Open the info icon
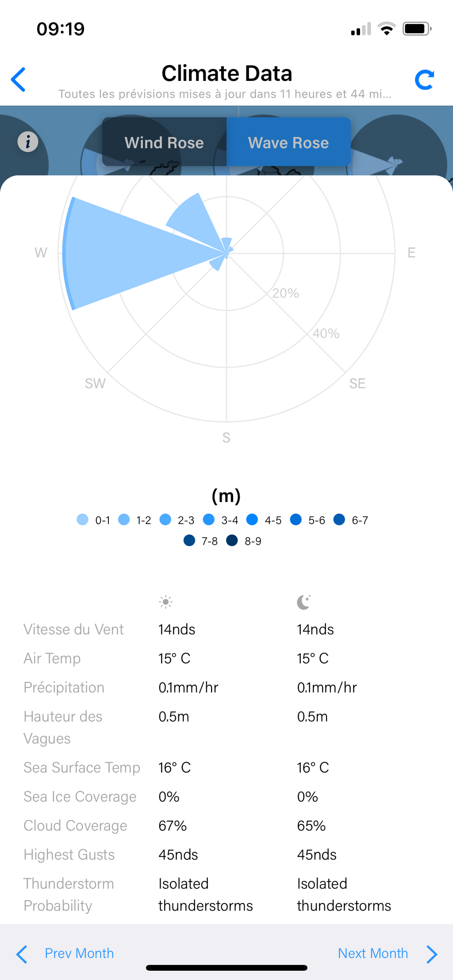 pos(28,142)
